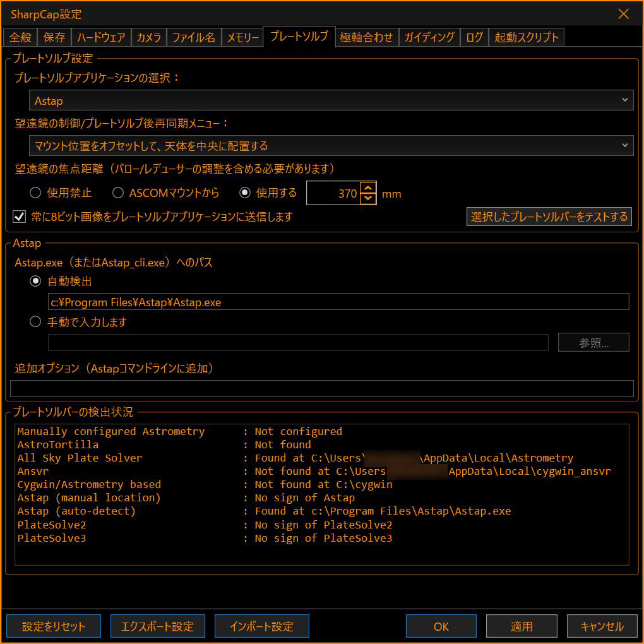This screenshot has height=644, width=644.
Task: Click the 'PlateSolve3' status line
Action: 205,538
